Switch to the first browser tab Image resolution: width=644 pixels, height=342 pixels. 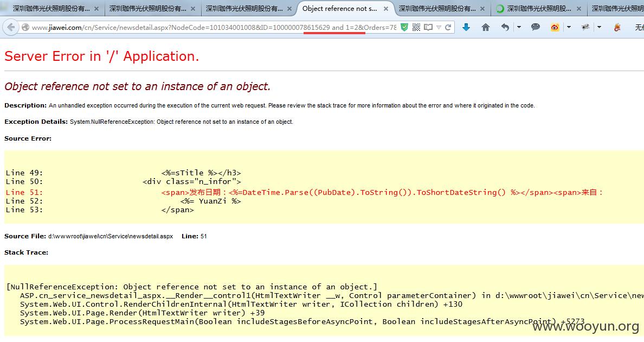click(51, 8)
